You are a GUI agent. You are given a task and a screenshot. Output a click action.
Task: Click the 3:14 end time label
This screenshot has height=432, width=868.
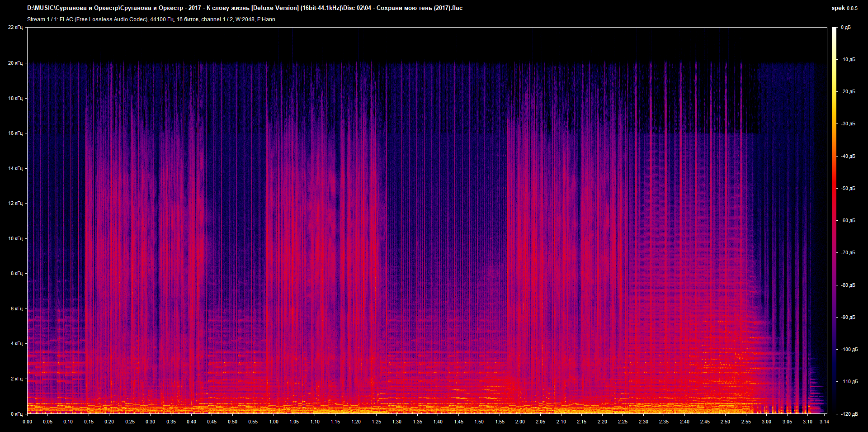pyautogui.click(x=824, y=422)
